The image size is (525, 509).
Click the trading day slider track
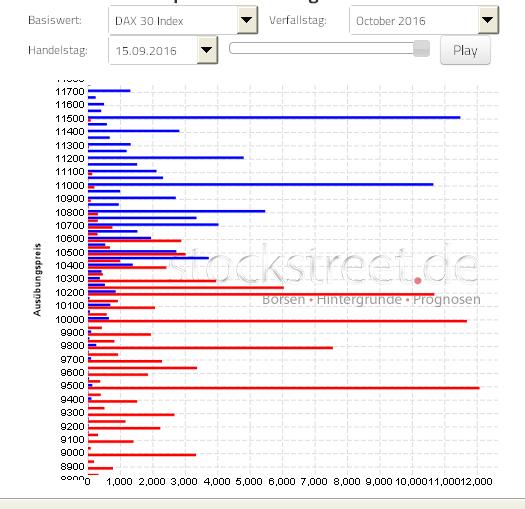[329, 48]
